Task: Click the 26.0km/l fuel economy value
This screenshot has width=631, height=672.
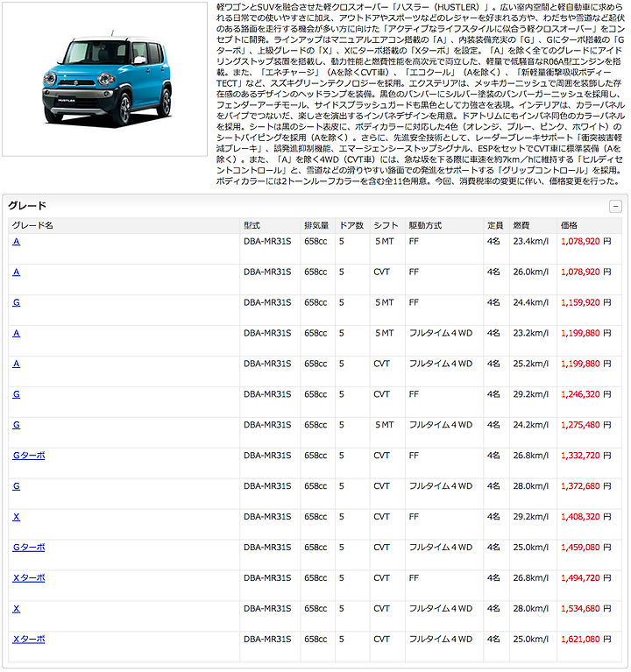Action: coord(531,272)
